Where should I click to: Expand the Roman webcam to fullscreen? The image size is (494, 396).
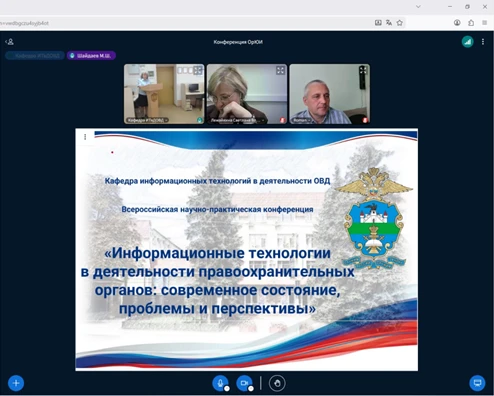pyautogui.click(x=363, y=70)
